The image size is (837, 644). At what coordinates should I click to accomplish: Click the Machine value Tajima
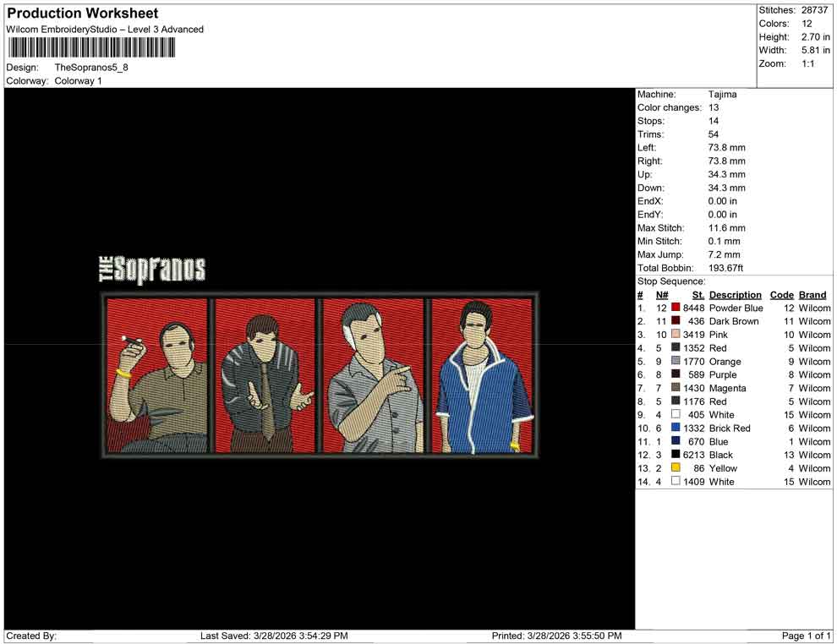point(722,94)
